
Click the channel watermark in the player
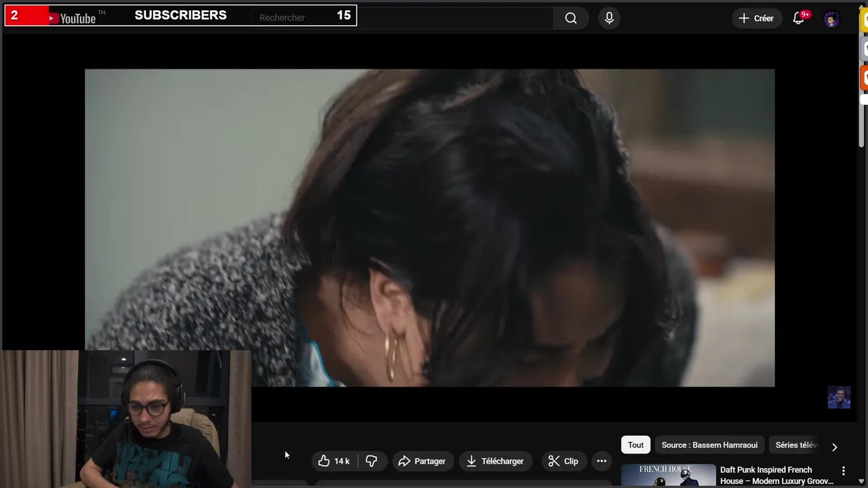click(839, 397)
